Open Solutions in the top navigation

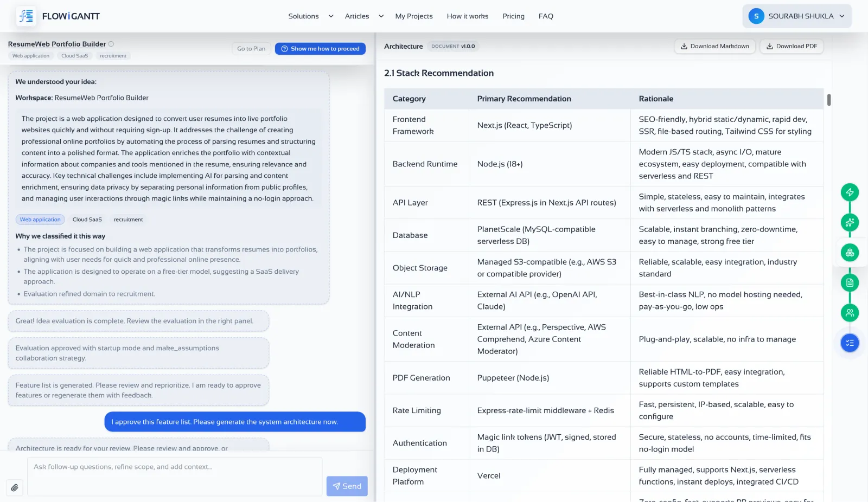[x=303, y=16]
